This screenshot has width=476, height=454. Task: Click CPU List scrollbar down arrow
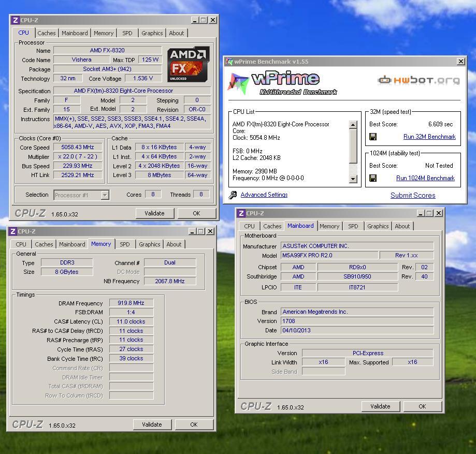[x=353, y=179]
